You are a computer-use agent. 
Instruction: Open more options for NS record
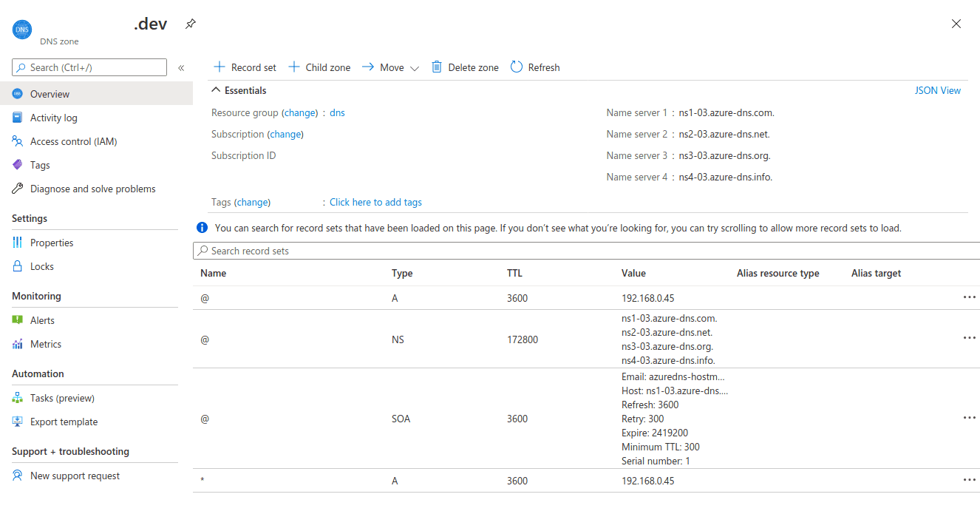coord(970,338)
